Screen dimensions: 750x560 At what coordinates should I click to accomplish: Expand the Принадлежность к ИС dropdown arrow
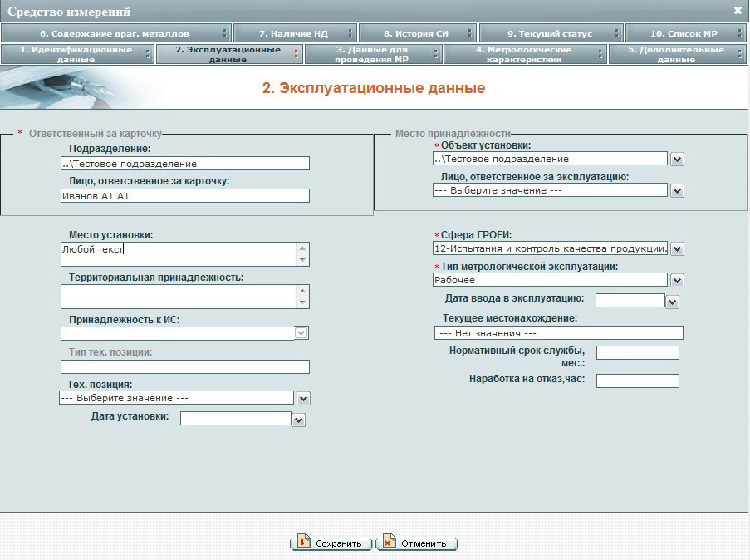tap(301, 332)
